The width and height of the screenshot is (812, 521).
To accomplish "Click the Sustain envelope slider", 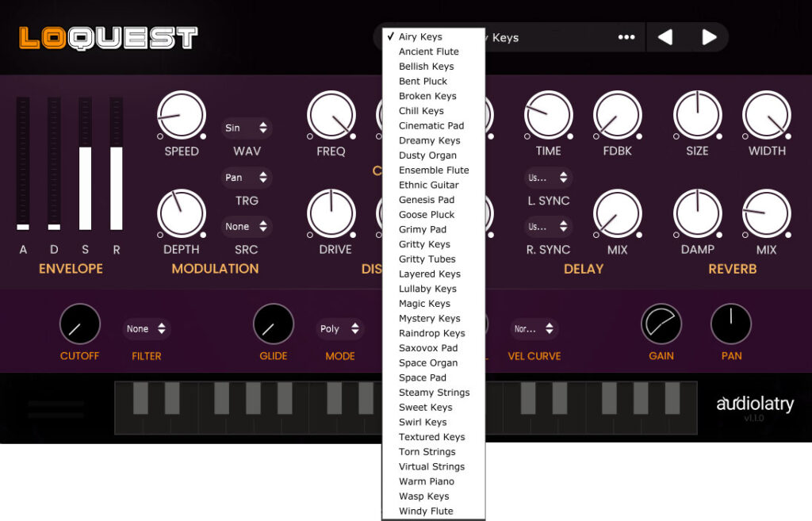I will click(85, 163).
